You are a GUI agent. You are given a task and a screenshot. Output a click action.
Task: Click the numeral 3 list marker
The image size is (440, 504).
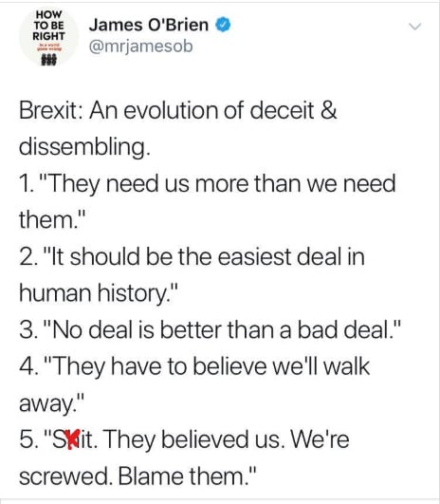tap(25, 330)
